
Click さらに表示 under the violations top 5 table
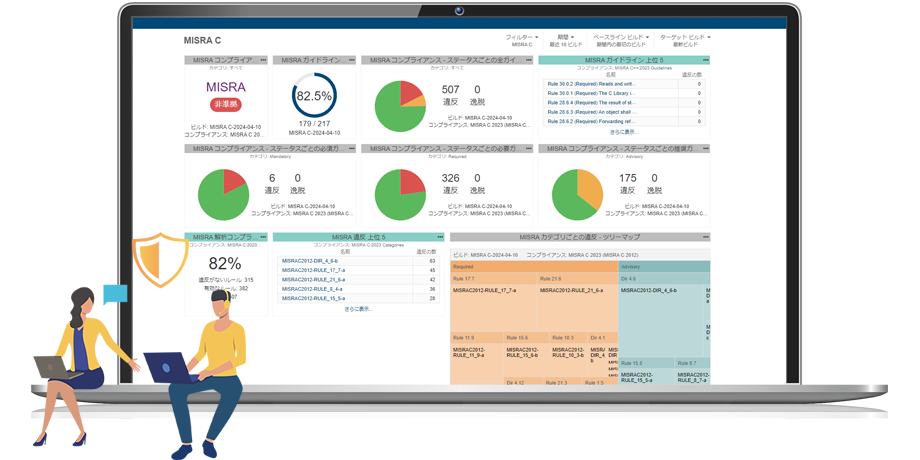pos(358,309)
